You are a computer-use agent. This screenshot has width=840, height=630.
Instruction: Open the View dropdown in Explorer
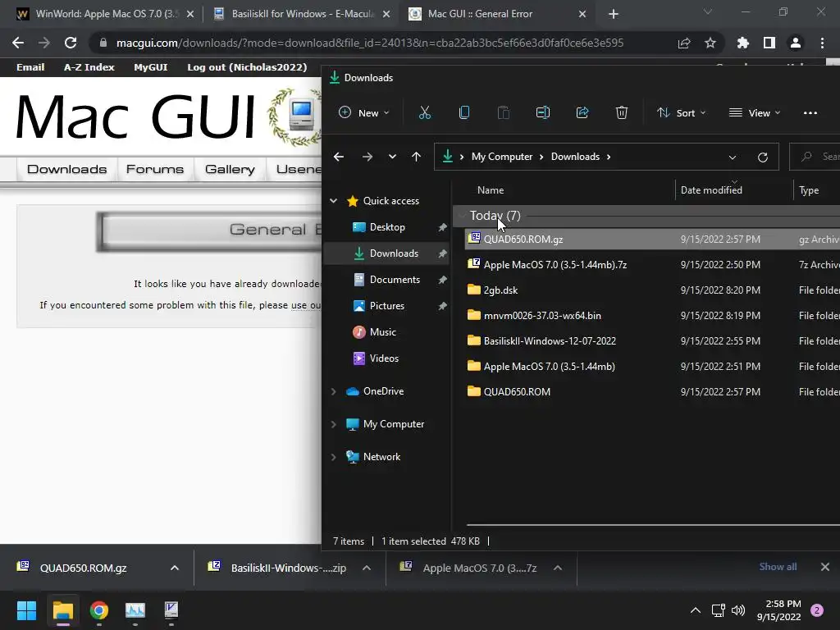(755, 112)
